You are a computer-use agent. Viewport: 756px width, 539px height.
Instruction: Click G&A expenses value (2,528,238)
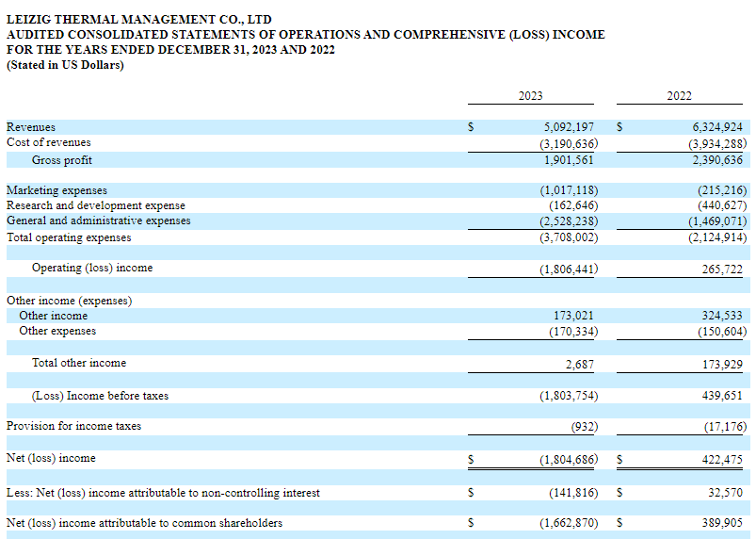click(569, 221)
